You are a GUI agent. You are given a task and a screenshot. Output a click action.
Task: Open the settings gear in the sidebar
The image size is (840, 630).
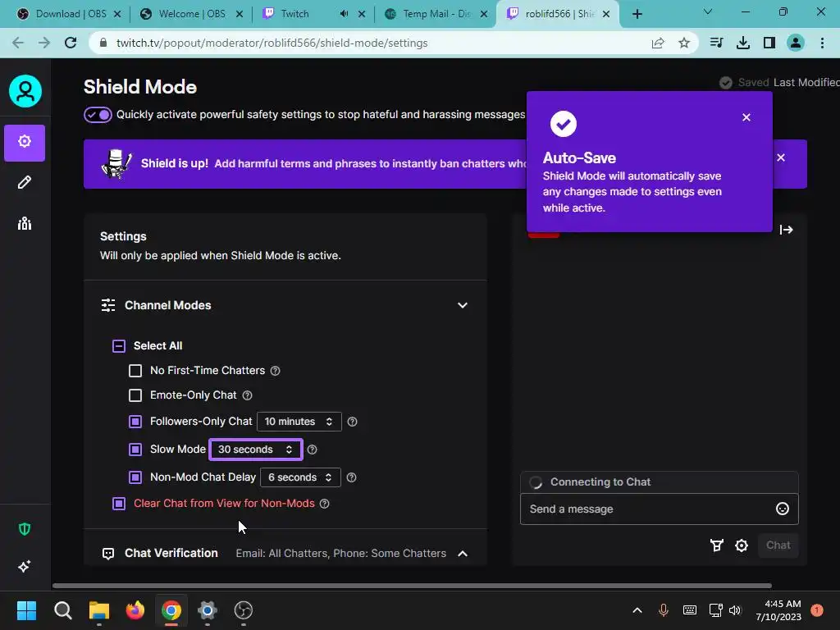25,143
